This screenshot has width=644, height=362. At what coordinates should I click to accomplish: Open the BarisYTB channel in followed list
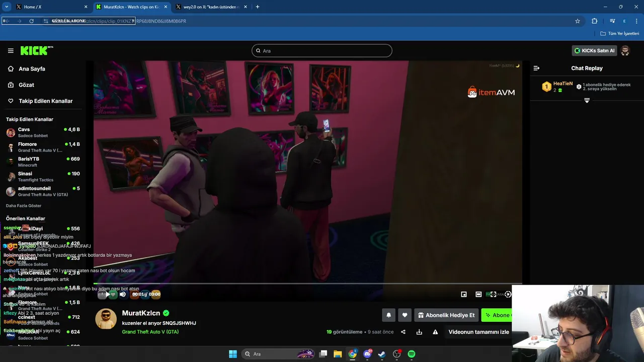[43, 162]
